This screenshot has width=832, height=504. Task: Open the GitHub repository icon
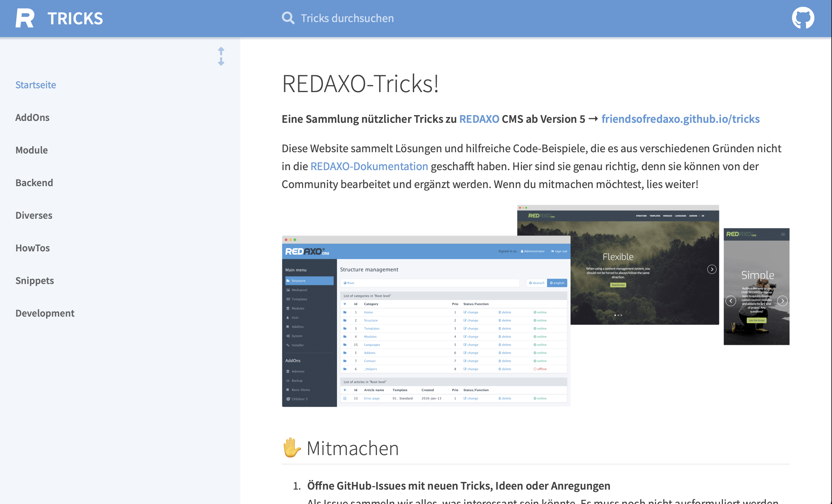pos(803,18)
